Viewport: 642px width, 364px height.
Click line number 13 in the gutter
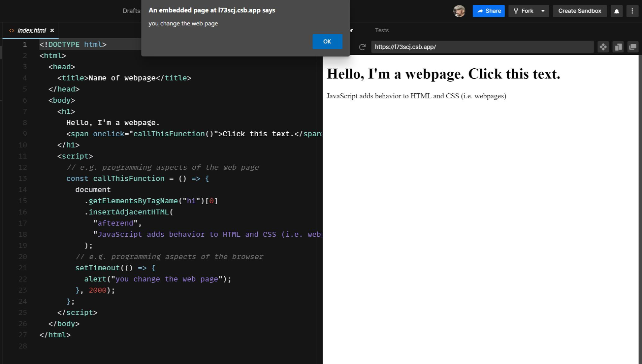pyautogui.click(x=23, y=179)
